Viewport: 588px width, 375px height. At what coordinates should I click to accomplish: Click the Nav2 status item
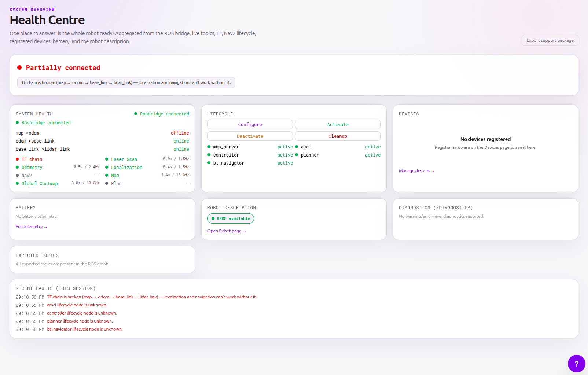(58, 176)
